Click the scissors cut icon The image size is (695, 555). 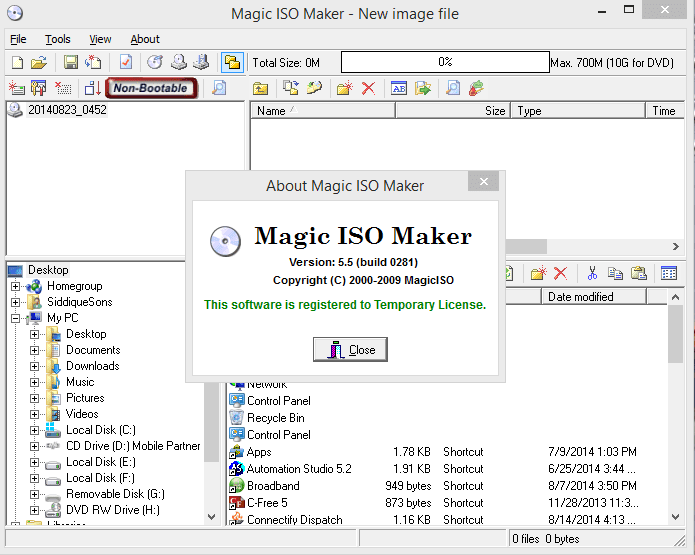pos(592,273)
